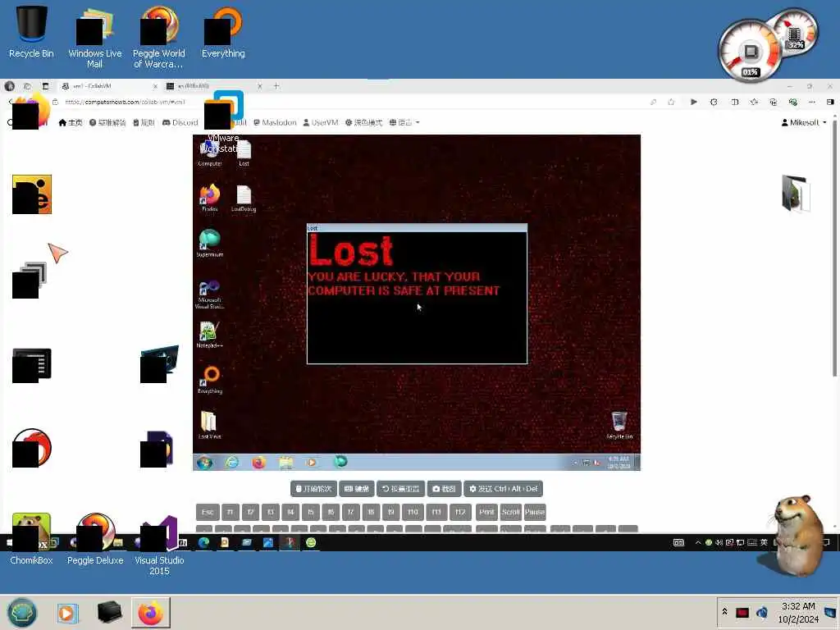Open the UserVM link in CollabVM navbar
This screenshot has width=840, height=630.
point(321,123)
